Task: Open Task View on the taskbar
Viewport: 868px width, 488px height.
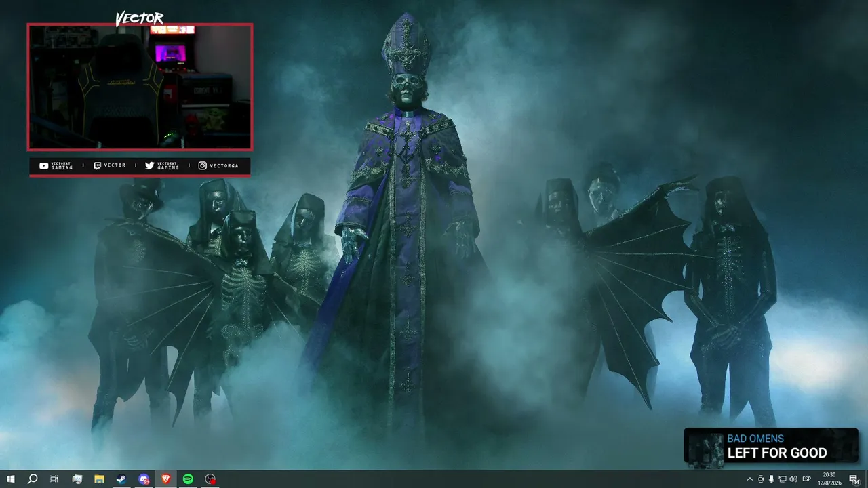Action: coord(54,479)
